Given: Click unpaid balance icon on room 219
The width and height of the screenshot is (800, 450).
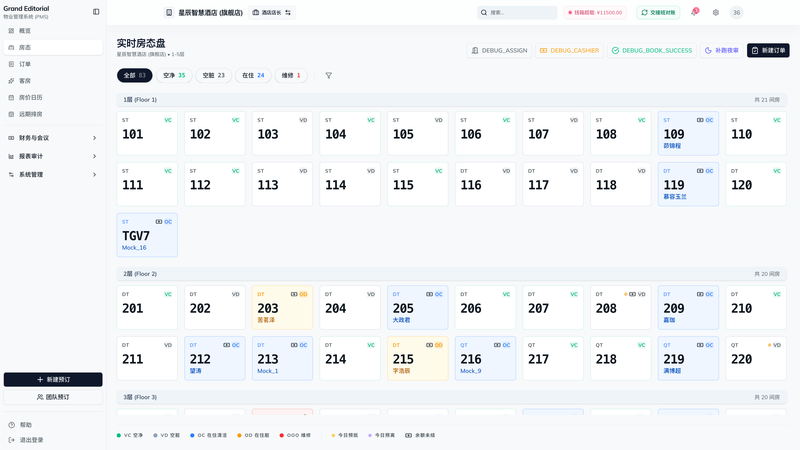Looking at the screenshot, I should point(700,345).
